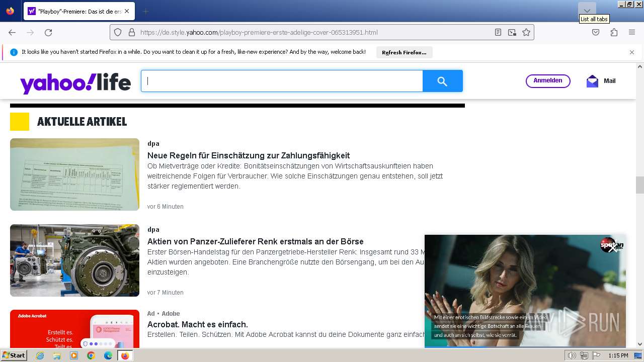Open the Renk gearbox factory thumbnail
Viewport: 644px width, 362px height.
coord(74,260)
